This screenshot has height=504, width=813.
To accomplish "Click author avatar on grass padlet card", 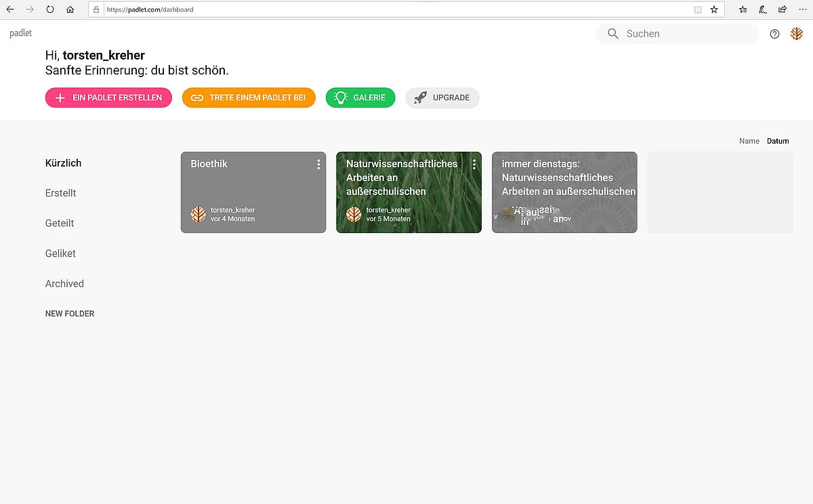I will [354, 215].
